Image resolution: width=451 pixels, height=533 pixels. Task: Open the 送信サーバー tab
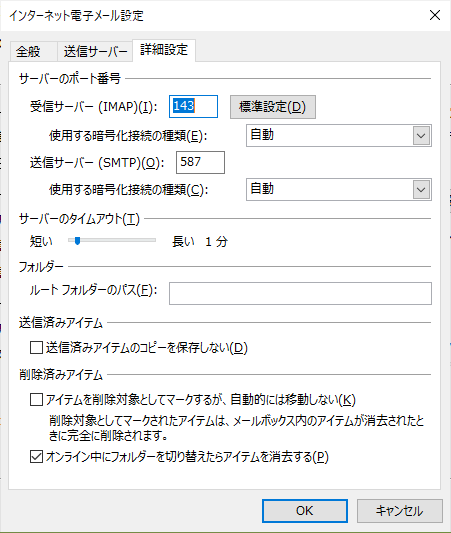click(95, 52)
